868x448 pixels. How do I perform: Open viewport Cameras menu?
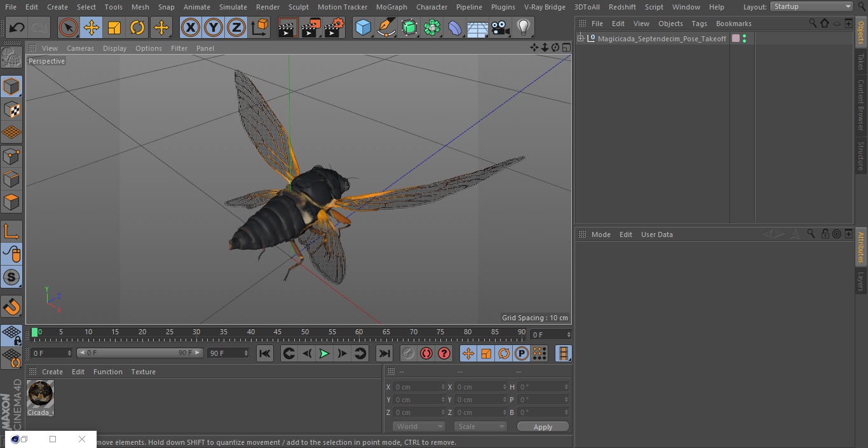tap(80, 48)
